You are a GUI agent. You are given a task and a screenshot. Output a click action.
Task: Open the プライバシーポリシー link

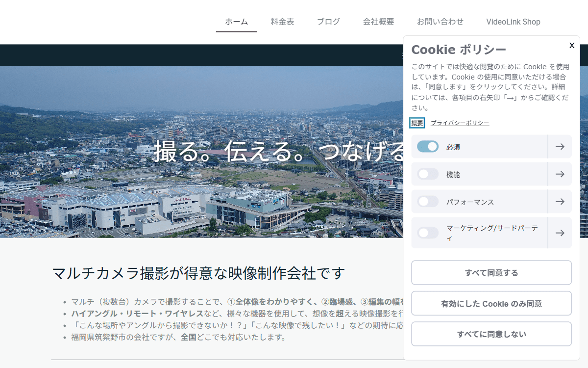(460, 123)
